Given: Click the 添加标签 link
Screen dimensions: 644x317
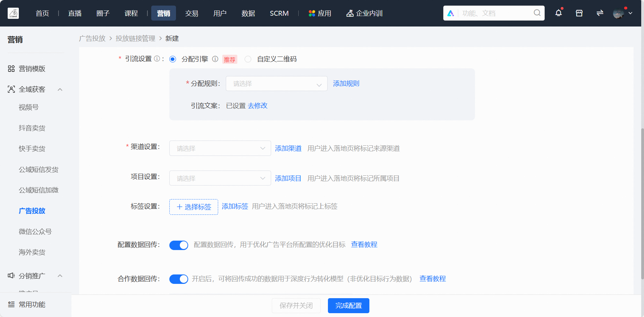Looking at the screenshot, I should point(235,206).
